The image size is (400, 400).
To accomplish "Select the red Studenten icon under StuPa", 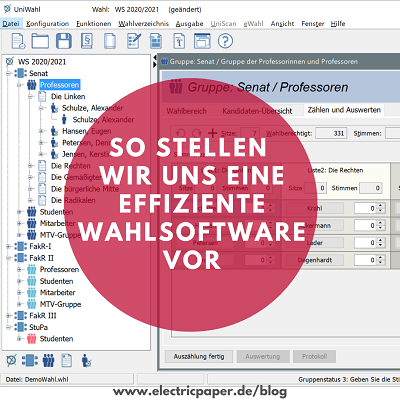I will coord(32,339).
